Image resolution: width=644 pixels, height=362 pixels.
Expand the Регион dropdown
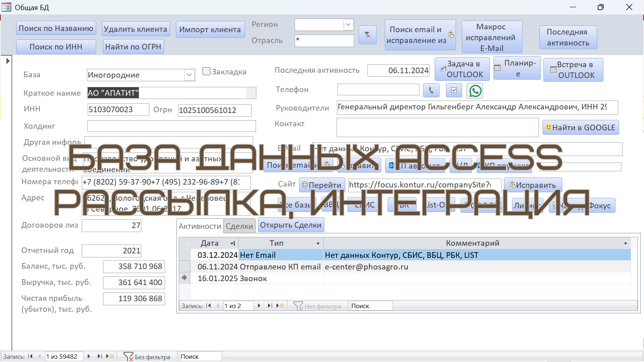point(349,25)
